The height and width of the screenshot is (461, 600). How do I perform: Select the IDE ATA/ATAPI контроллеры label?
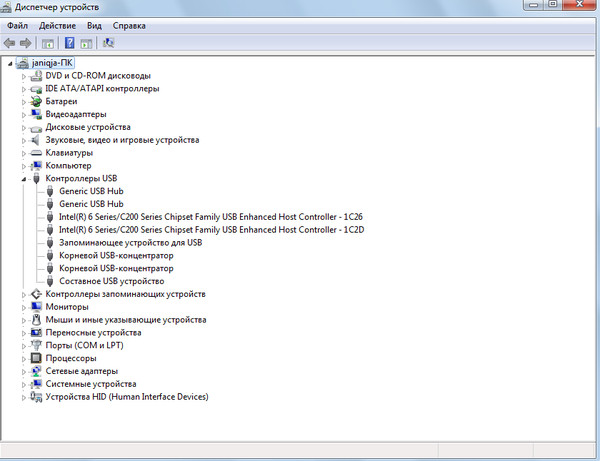coord(102,89)
